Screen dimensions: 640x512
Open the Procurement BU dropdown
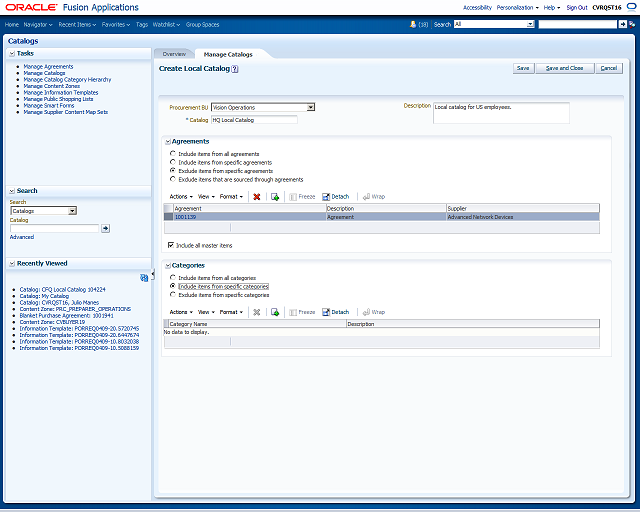coord(311,107)
